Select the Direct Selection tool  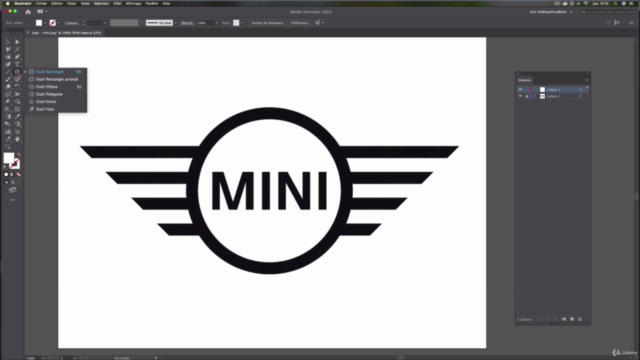click(x=17, y=42)
